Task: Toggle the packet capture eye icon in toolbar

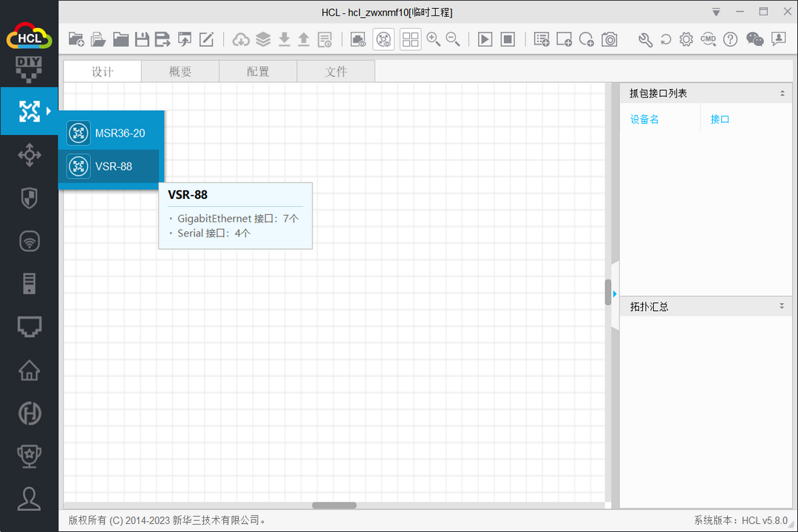Action: (358, 39)
